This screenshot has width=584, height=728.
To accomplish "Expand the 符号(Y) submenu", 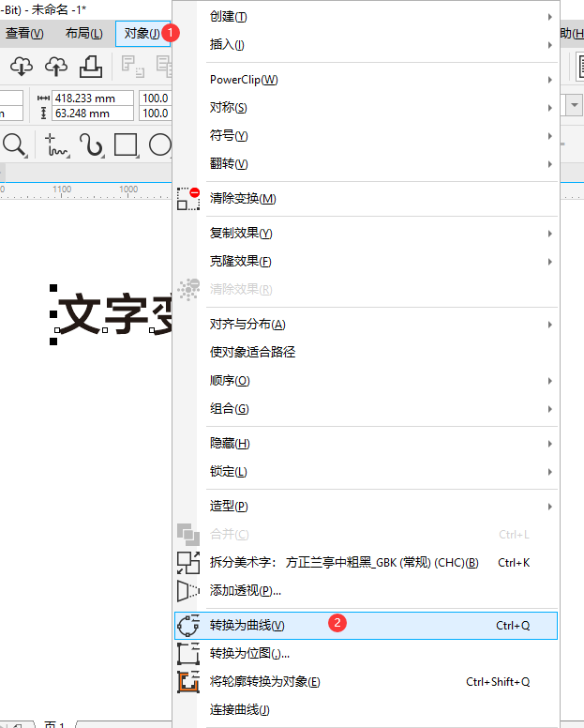I will 366,136.
